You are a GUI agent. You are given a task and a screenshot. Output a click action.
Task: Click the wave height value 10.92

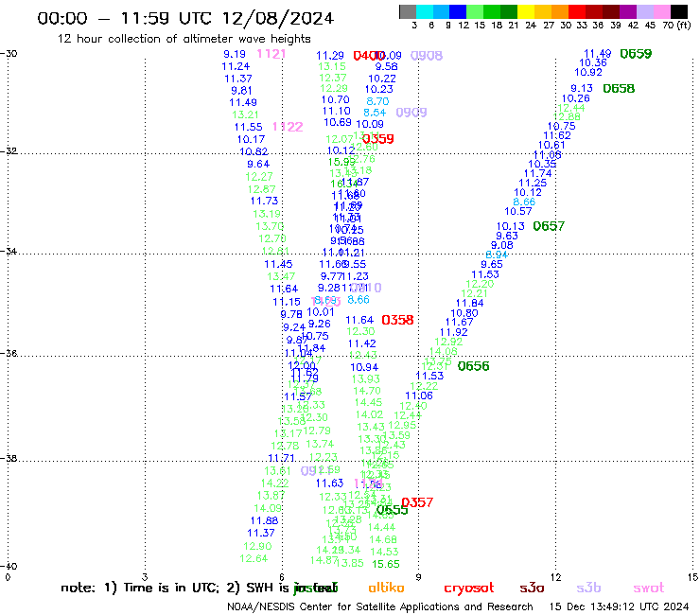point(588,72)
